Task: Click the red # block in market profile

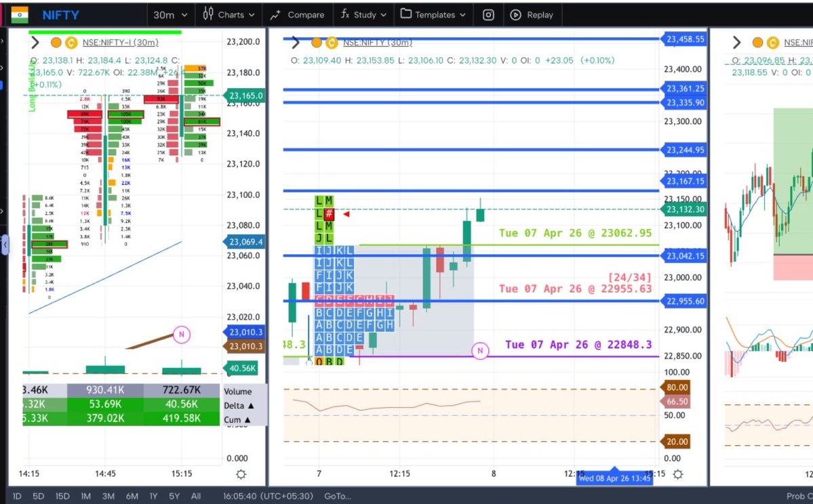Action: click(329, 213)
